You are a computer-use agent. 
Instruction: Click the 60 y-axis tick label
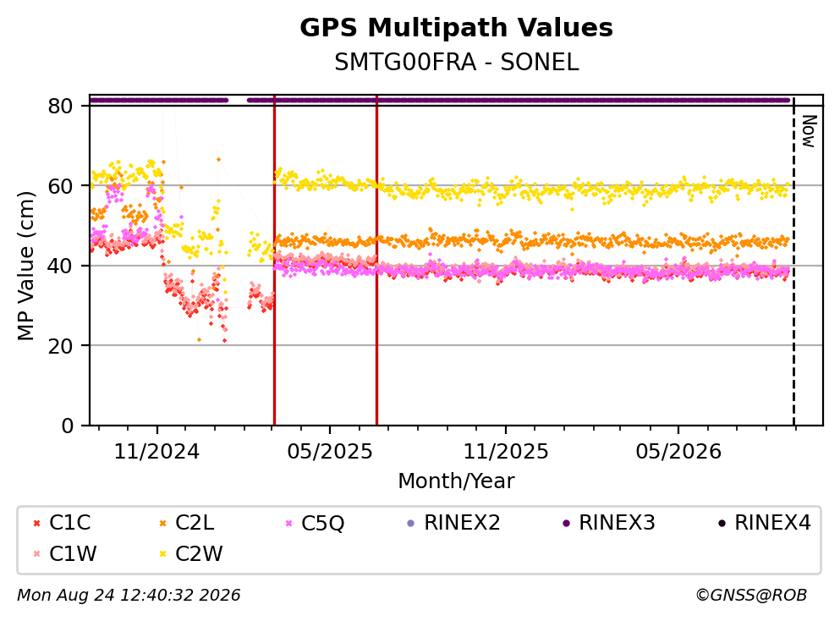pos(60,186)
